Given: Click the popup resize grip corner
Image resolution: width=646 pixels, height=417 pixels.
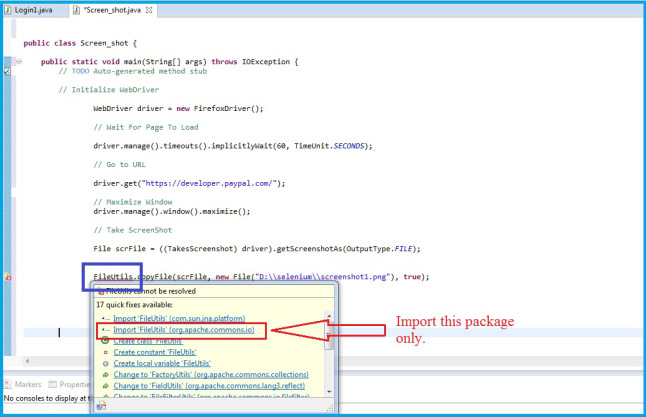Looking at the screenshot, I should [x=330, y=408].
